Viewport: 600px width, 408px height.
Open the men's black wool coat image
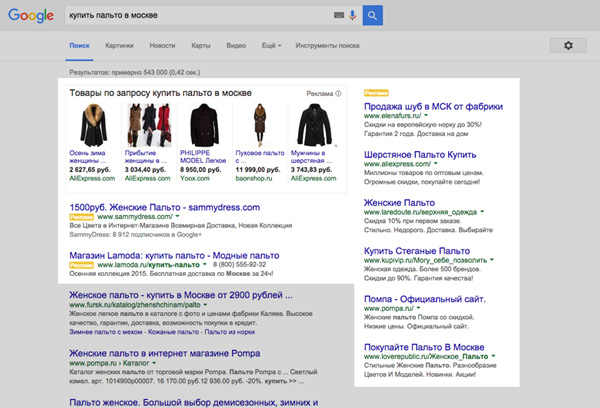tap(315, 125)
